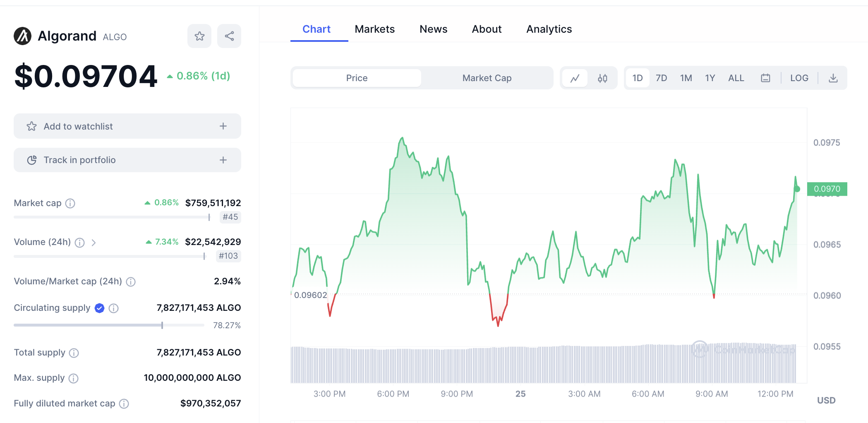The width and height of the screenshot is (868, 423).
Task: Select the ALL time range button
Action: [x=736, y=78]
